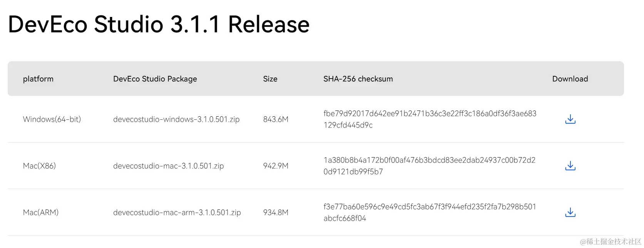Click the SHA-256 checksum column header
The width and height of the screenshot is (644, 248).
[x=358, y=79]
